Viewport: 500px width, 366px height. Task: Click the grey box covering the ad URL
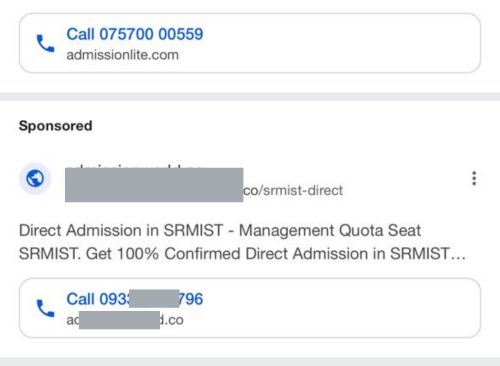[154, 185]
